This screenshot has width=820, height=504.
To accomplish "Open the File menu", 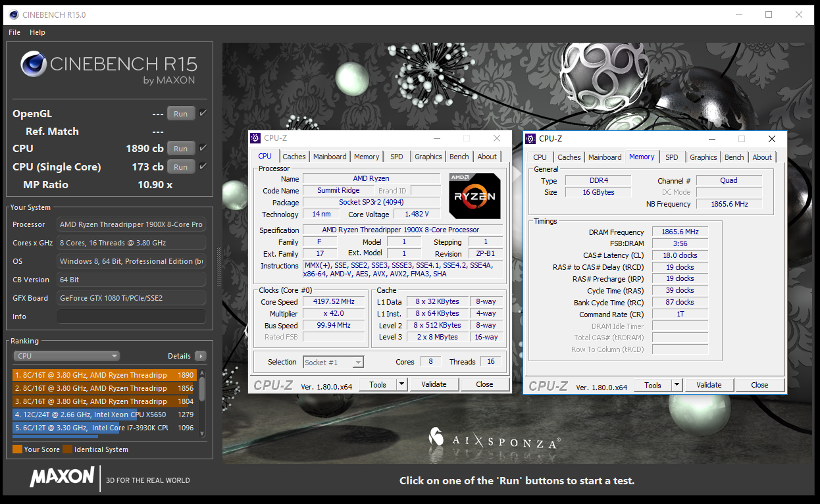I will [14, 32].
